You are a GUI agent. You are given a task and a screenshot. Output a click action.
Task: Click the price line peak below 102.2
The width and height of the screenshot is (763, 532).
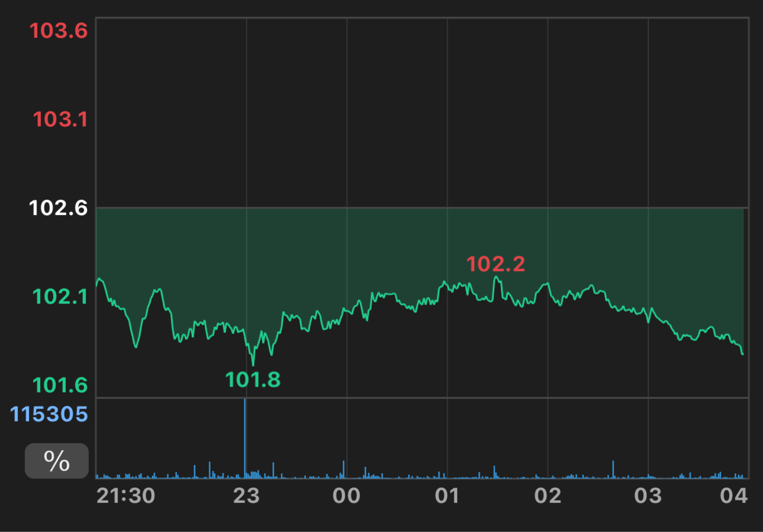pyautogui.click(x=496, y=277)
